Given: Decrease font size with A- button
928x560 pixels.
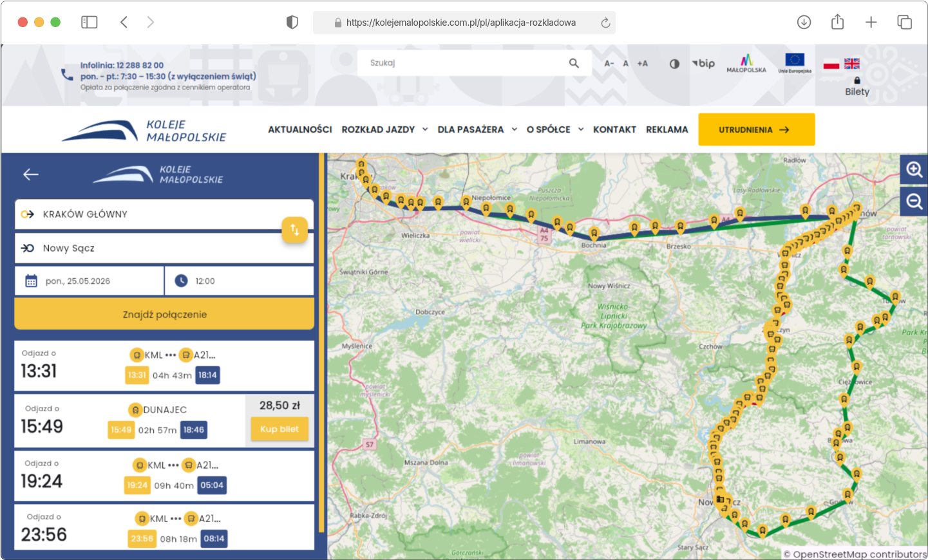Looking at the screenshot, I should point(609,64).
